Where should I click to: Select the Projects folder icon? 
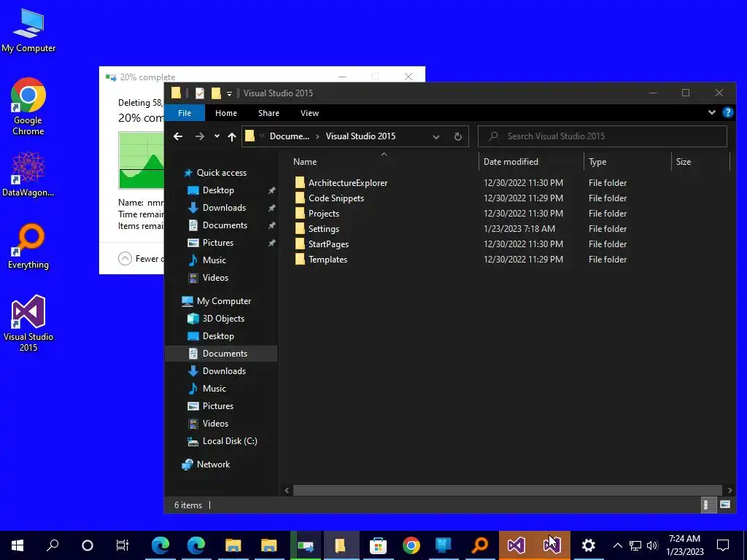click(x=300, y=214)
